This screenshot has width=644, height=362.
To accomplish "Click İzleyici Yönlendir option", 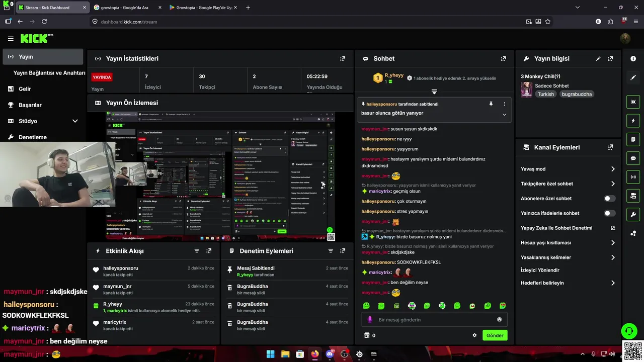I will point(540,270).
